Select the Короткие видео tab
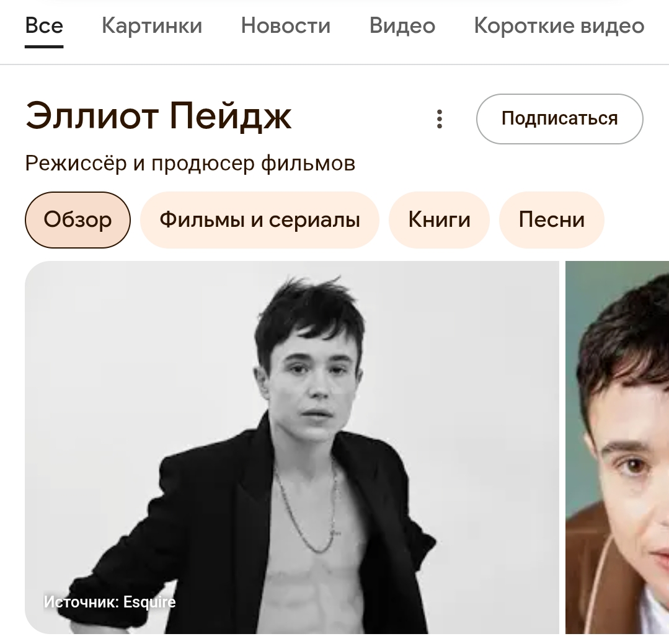The image size is (669, 644). point(559,25)
